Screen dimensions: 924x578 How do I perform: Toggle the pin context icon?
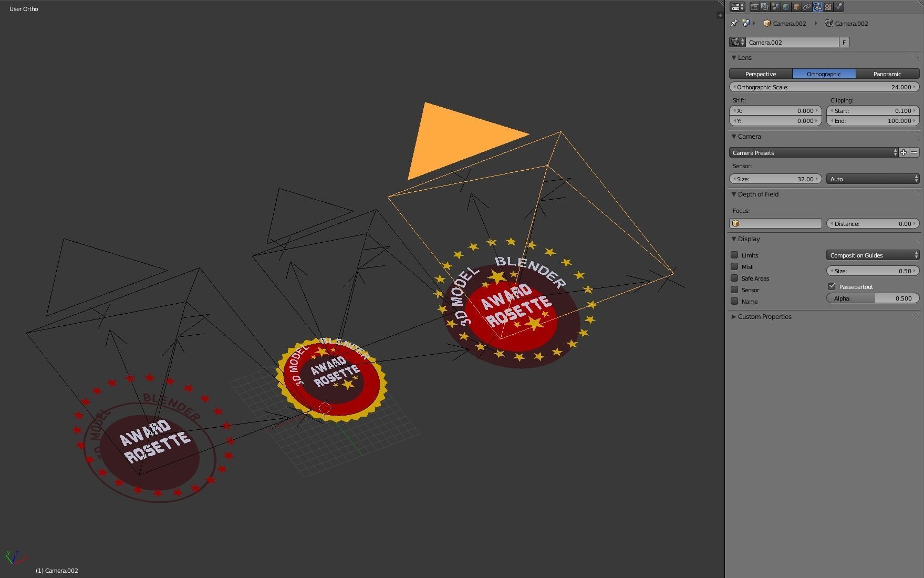pyautogui.click(x=734, y=23)
